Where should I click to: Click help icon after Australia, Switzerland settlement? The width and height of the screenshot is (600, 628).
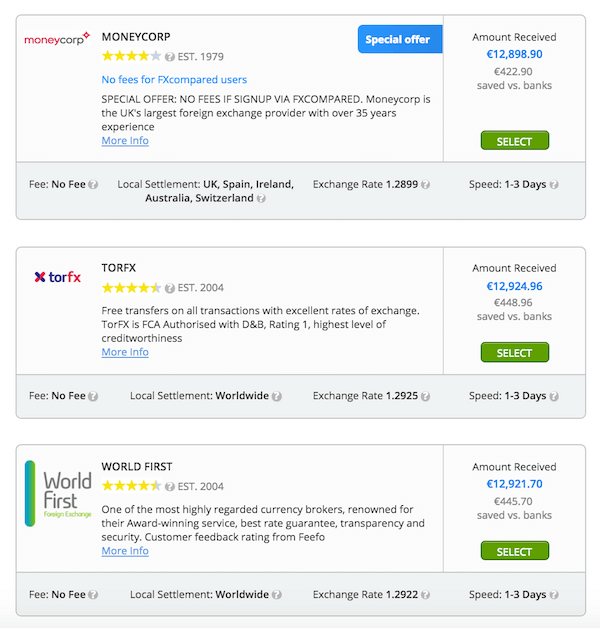261,199
